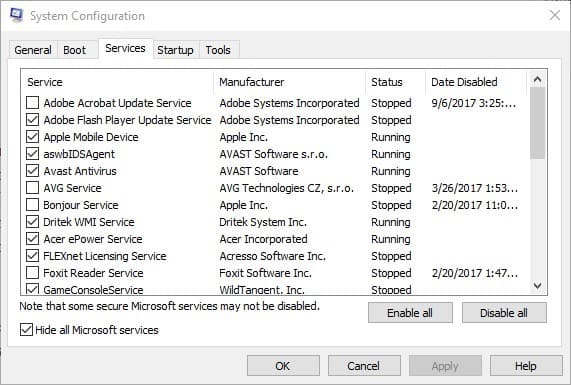Uncheck Dritek WMI Service

pyautogui.click(x=32, y=222)
